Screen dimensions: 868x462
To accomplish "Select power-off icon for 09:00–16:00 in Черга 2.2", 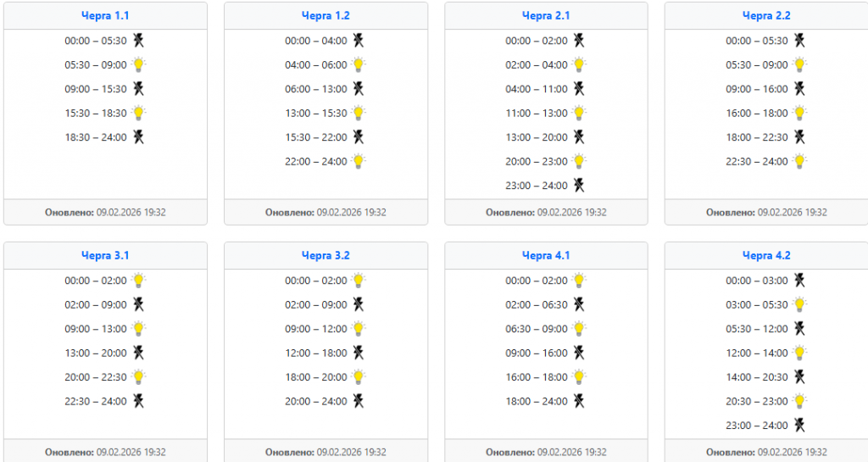I will tap(799, 88).
